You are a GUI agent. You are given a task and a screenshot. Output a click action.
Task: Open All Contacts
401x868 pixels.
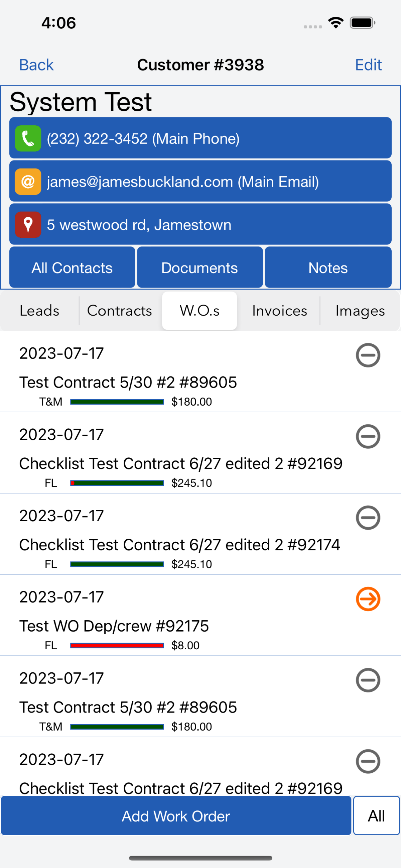72,268
